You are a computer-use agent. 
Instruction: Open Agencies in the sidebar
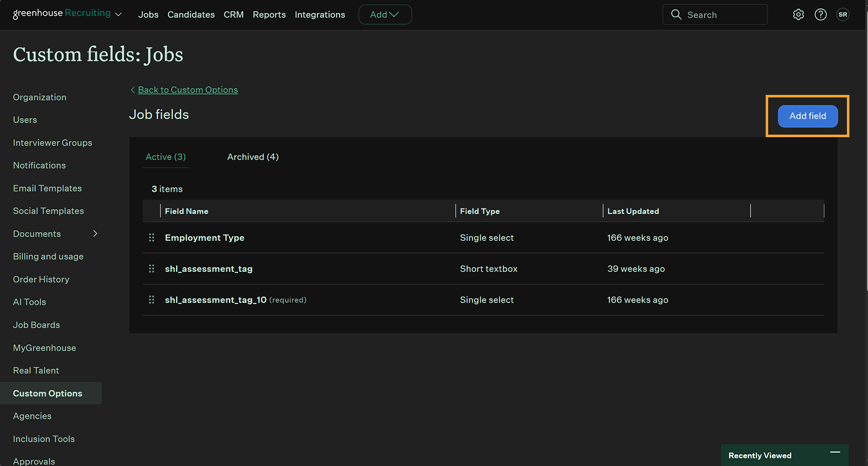point(32,416)
